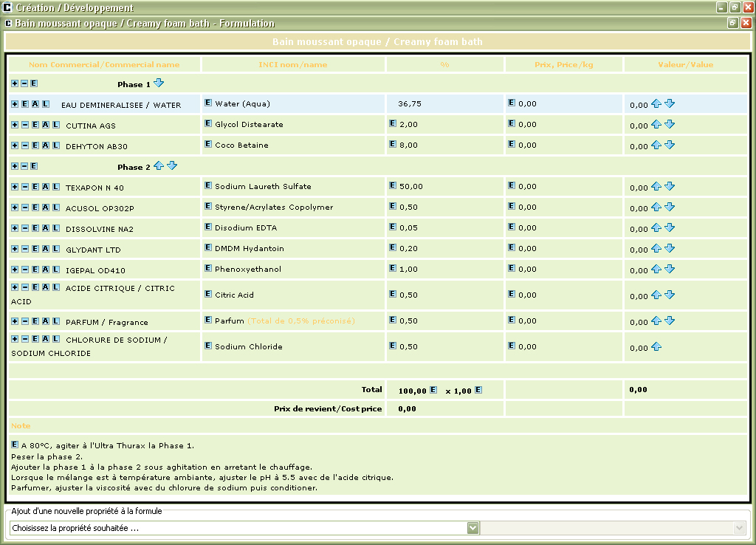Click the E icon beside total 100,00

[x=433, y=390]
